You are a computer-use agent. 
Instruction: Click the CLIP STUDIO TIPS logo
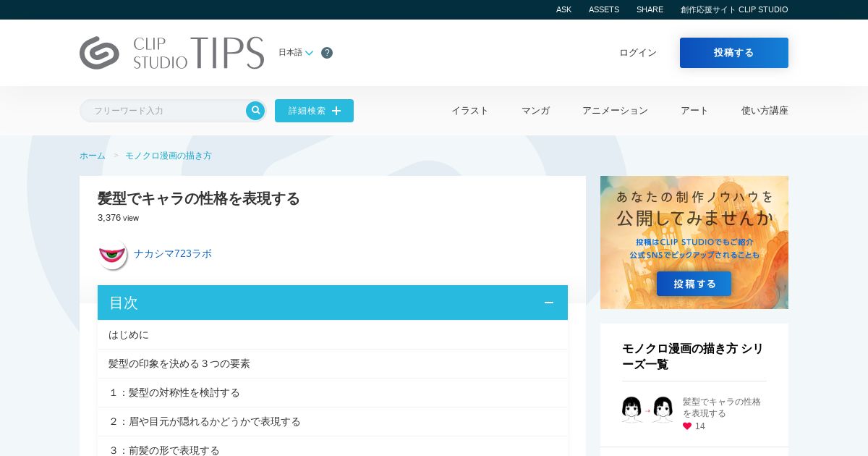171,53
